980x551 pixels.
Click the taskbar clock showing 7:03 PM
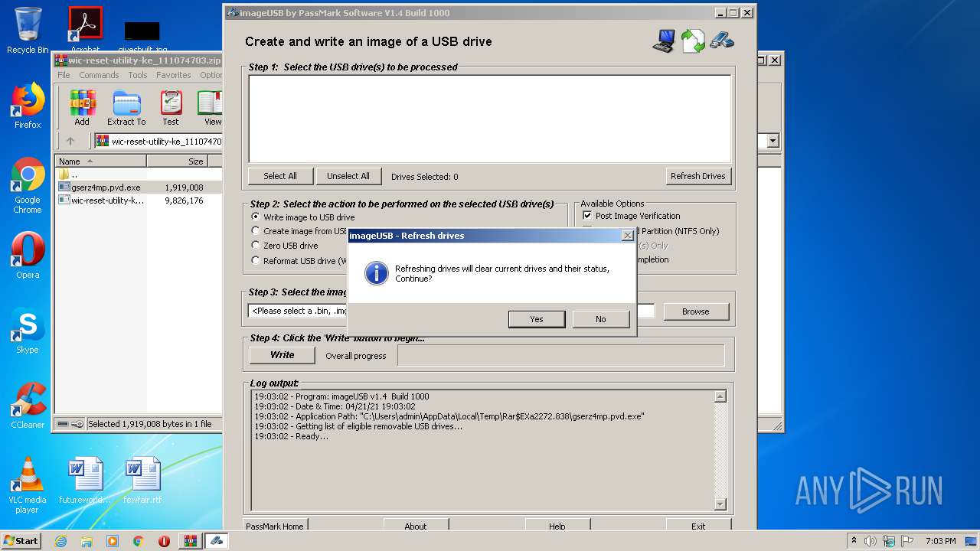point(940,541)
